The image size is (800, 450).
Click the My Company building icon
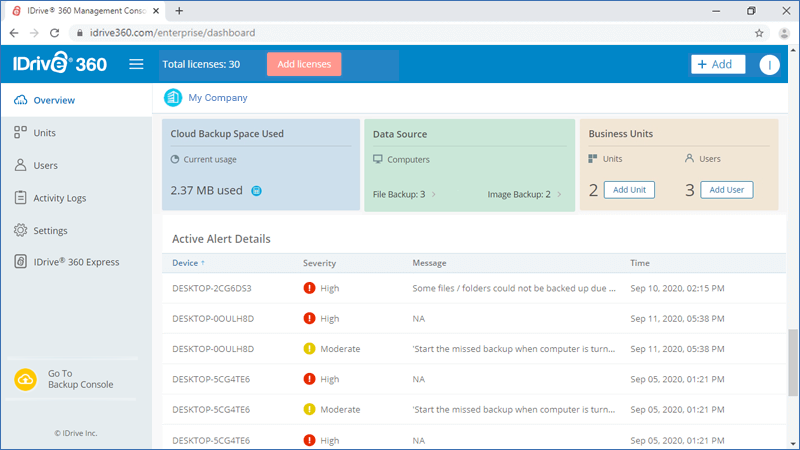point(173,97)
